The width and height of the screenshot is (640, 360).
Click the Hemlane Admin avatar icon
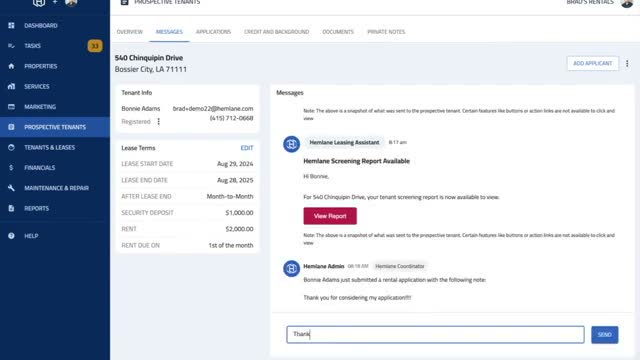pos(291,269)
